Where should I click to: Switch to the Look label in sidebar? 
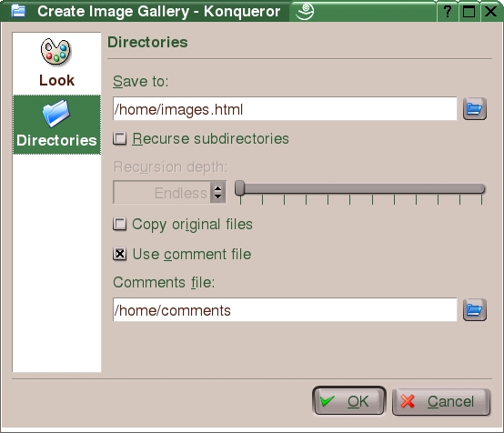point(57,80)
